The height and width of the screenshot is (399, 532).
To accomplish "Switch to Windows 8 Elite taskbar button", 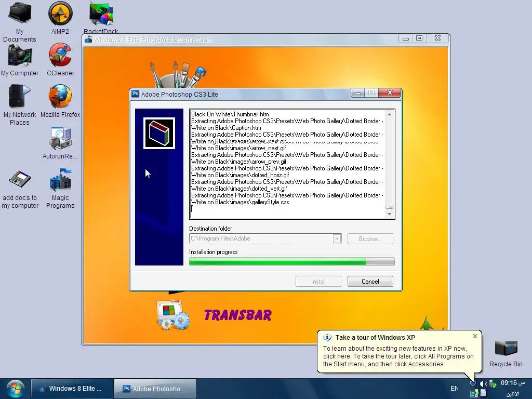I will point(72,389).
